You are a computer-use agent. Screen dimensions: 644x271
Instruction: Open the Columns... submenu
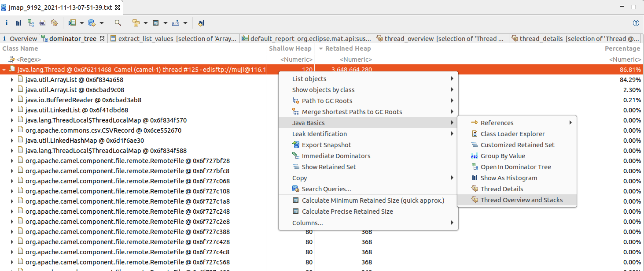(368, 223)
